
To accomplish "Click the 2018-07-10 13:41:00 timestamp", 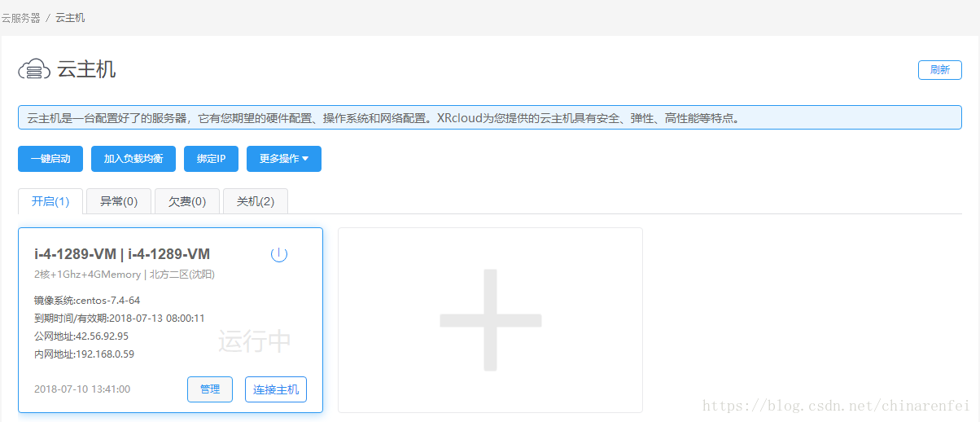I will point(82,389).
